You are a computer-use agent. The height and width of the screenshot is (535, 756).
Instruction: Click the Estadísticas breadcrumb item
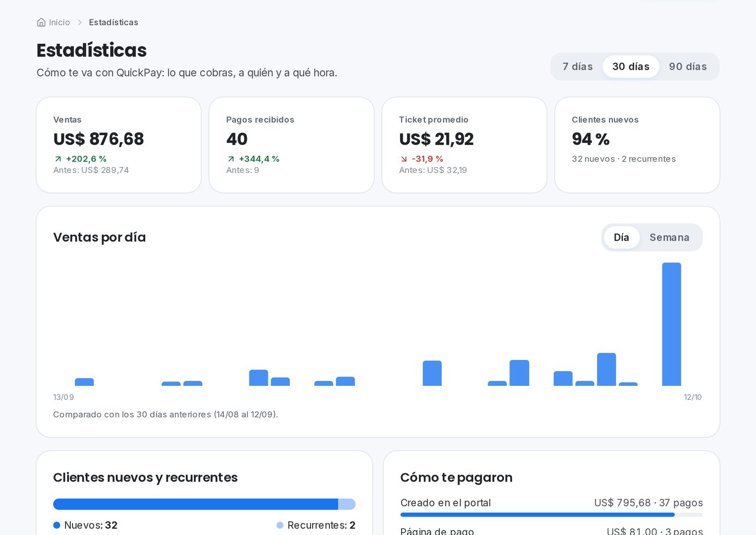point(113,22)
